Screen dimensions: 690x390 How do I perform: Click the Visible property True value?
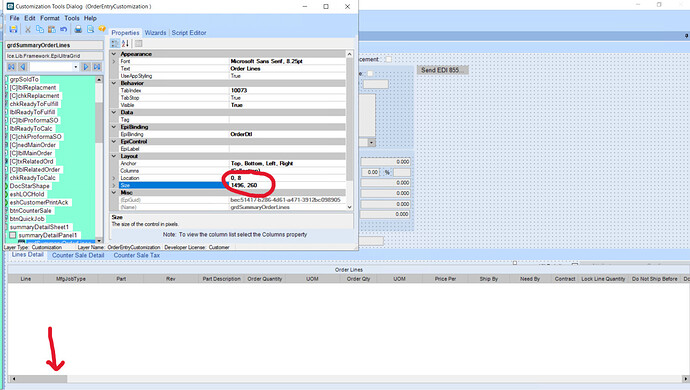click(x=287, y=105)
